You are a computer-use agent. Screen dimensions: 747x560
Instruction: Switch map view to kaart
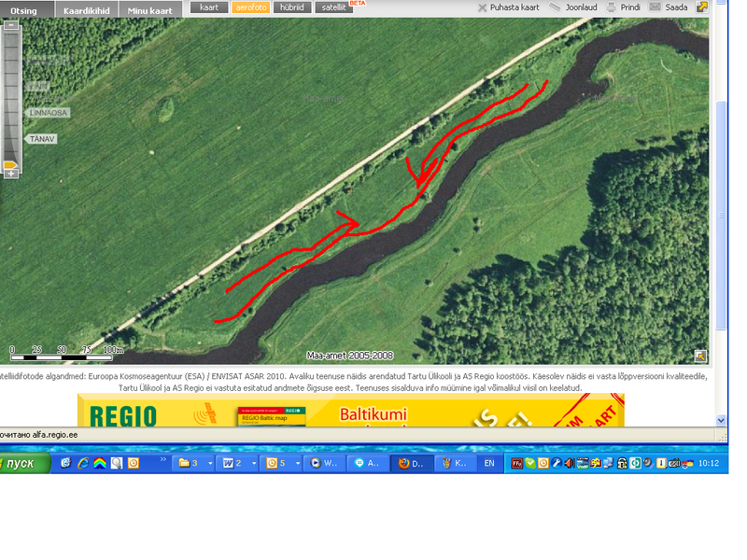coord(209,7)
